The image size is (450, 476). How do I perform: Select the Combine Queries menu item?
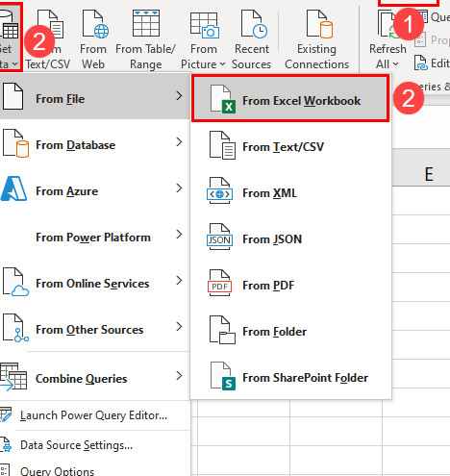(95, 377)
